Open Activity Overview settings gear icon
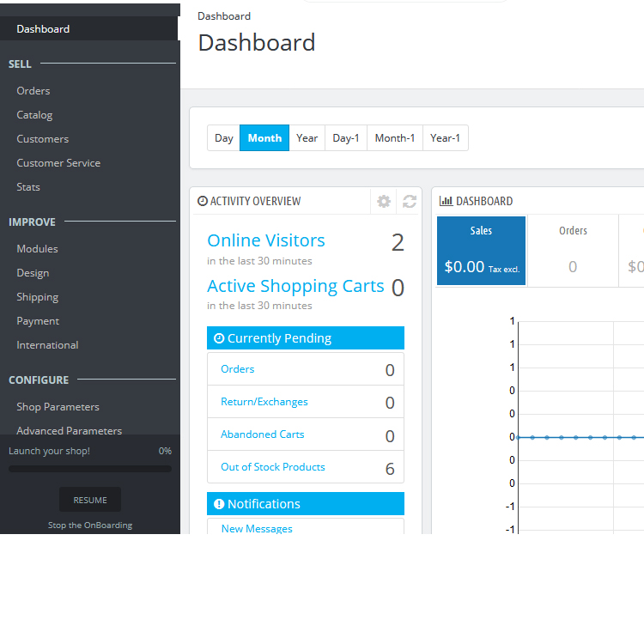Image resolution: width=644 pixels, height=644 pixels. pyautogui.click(x=384, y=201)
